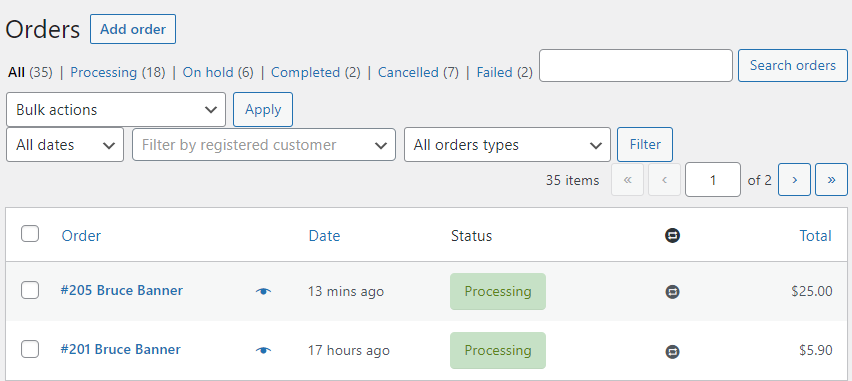Click subscription icon on order #201 row
This screenshot has height=381, width=852.
point(672,352)
